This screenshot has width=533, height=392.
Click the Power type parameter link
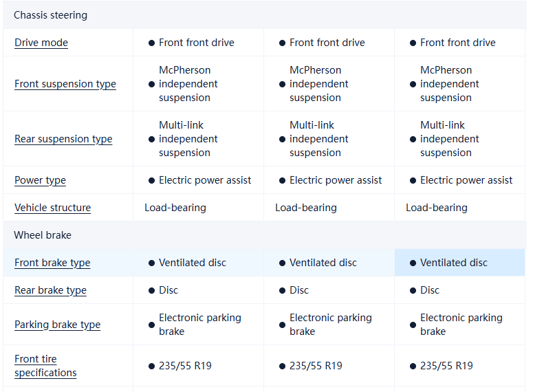(x=40, y=180)
